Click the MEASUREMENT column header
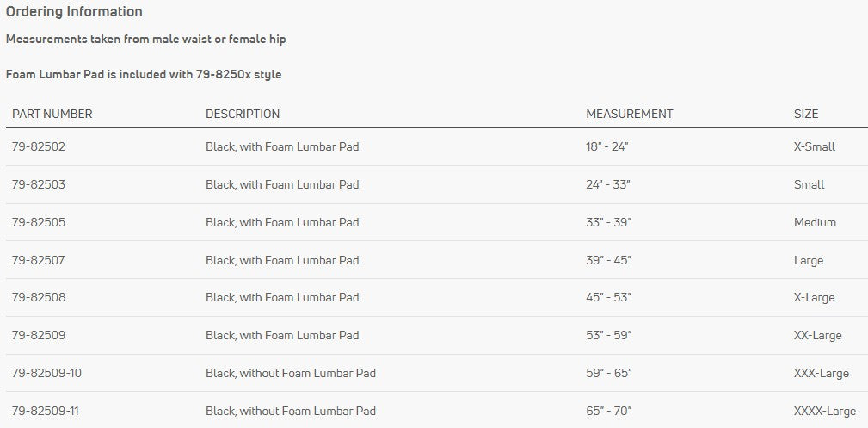 630,115
